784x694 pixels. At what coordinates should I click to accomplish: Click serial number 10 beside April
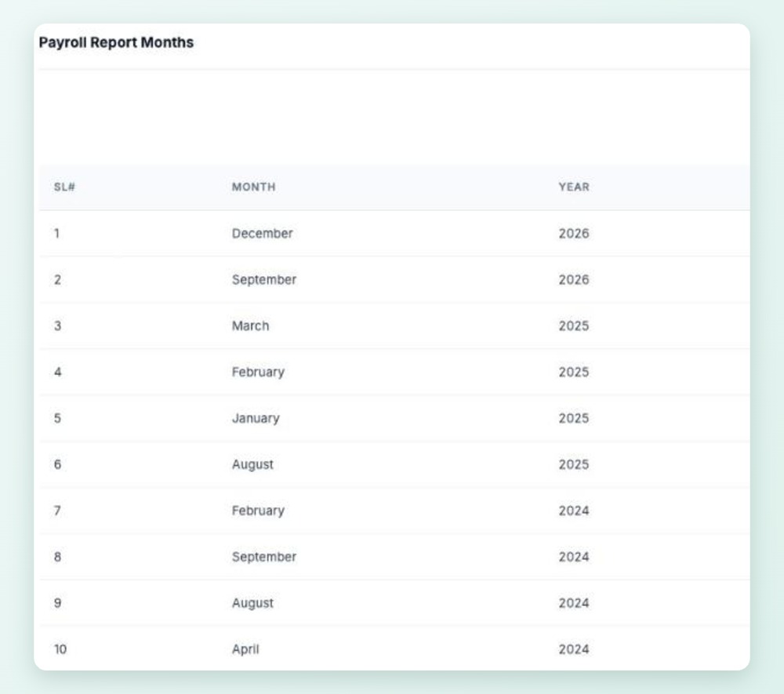coord(60,649)
